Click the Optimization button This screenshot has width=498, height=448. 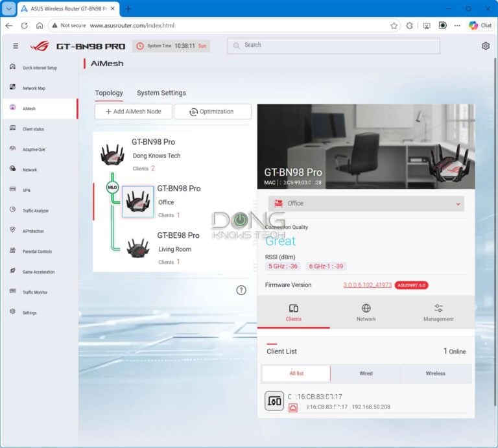tap(213, 112)
